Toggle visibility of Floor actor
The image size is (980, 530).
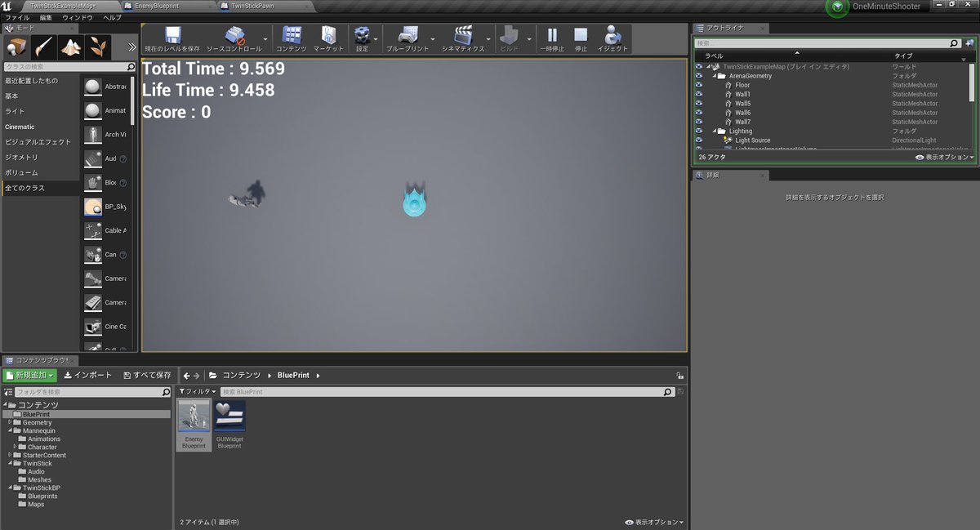tap(698, 85)
